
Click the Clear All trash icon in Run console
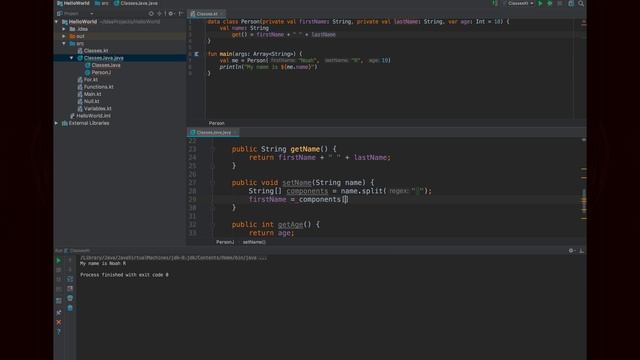point(70,308)
